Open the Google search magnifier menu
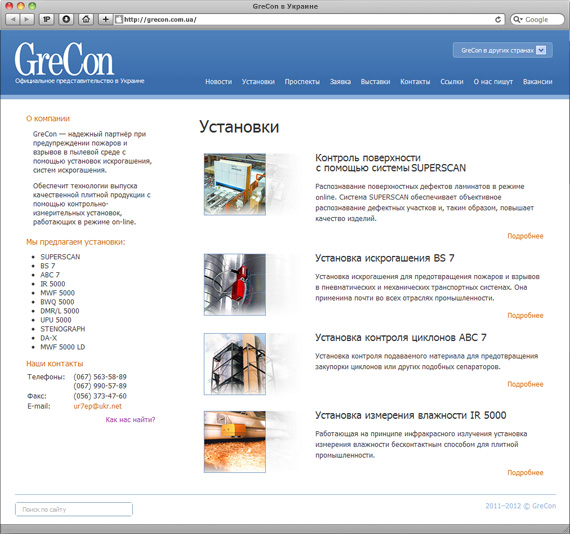Image resolution: width=570 pixels, height=534 pixels. [x=517, y=20]
